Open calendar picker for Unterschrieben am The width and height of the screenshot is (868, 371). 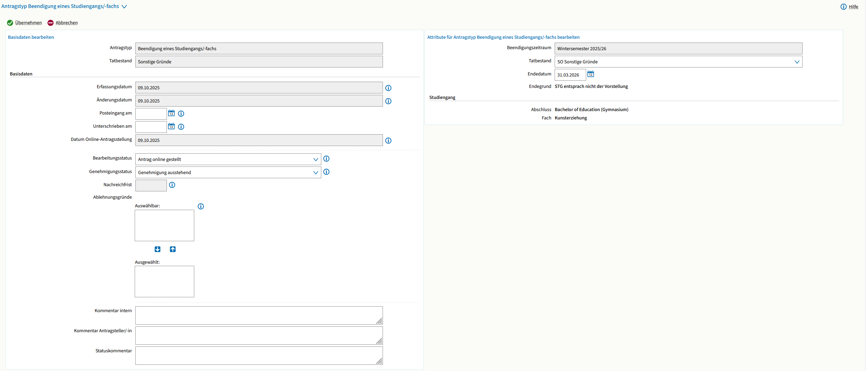pyautogui.click(x=171, y=126)
